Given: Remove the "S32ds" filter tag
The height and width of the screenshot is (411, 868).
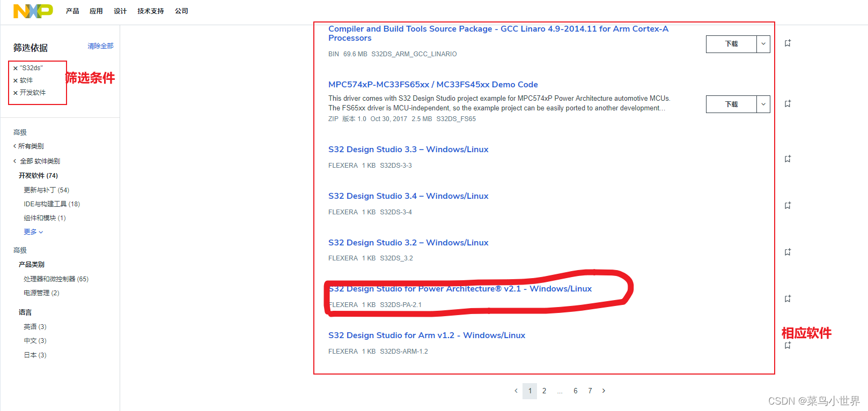Looking at the screenshot, I should pos(16,68).
